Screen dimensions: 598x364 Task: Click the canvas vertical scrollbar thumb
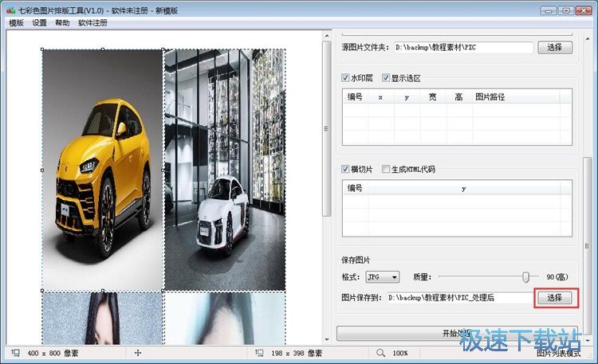(x=327, y=129)
